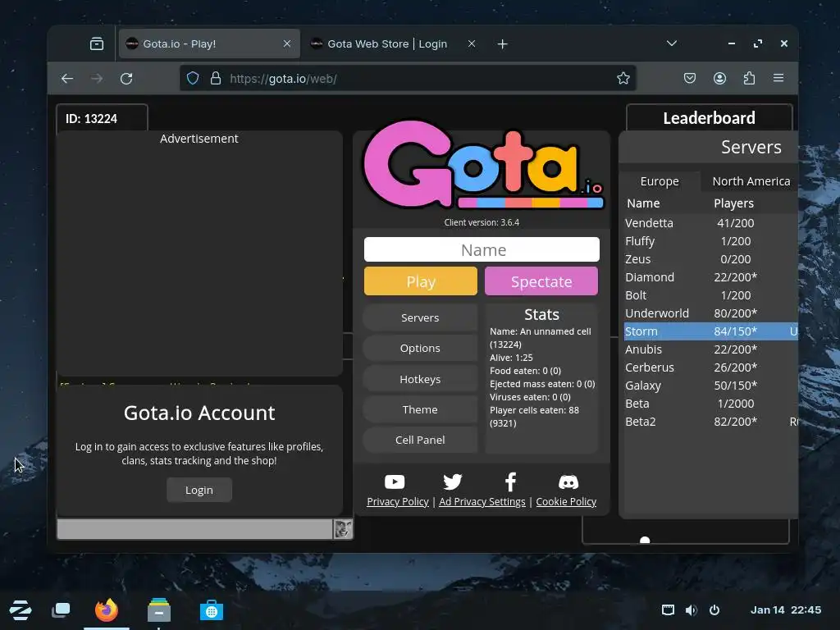This screenshot has width=840, height=630.
Task: Select the Underworld server row
Action: coord(711,313)
